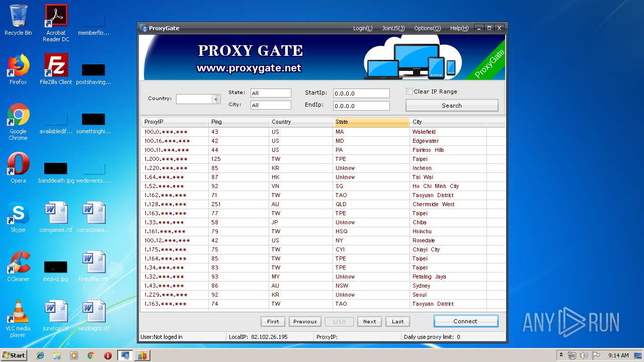Open comgames.rtf document
644x362 pixels.
click(56, 217)
